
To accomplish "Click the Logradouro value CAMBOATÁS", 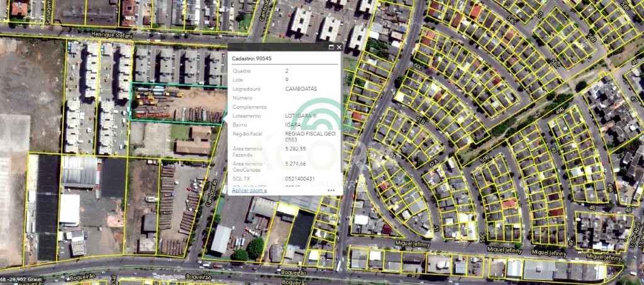I will tap(302, 89).
